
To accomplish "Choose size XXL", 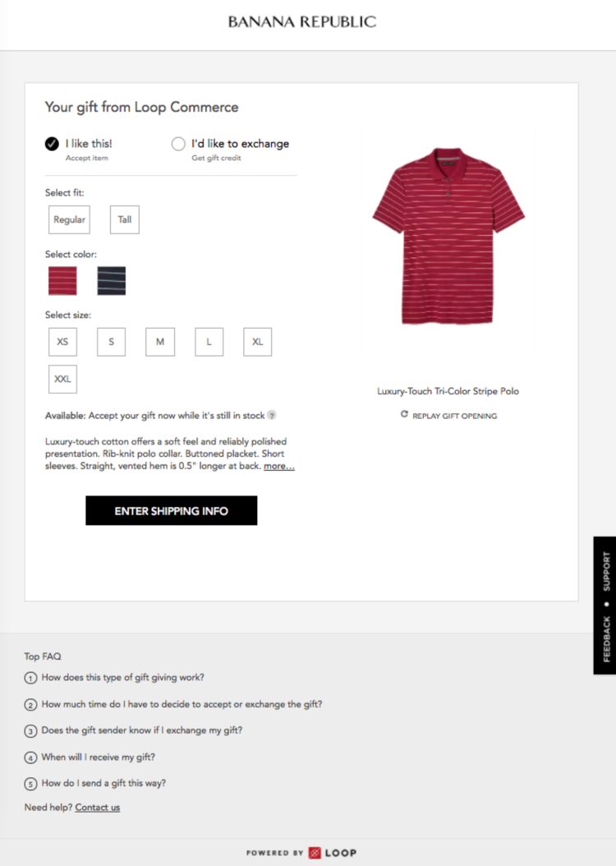I will tap(62, 379).
